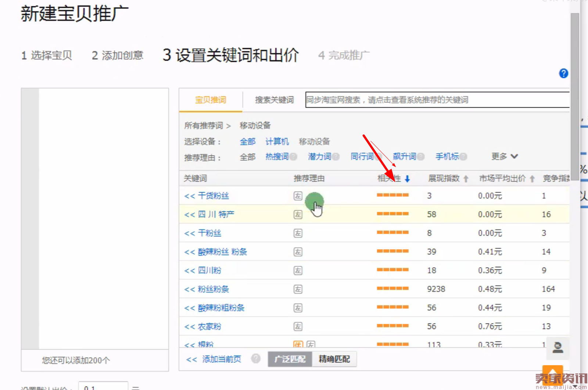Click the 左 reason icon for 酸辣粉粗粉条

click(x=298, y=308)
